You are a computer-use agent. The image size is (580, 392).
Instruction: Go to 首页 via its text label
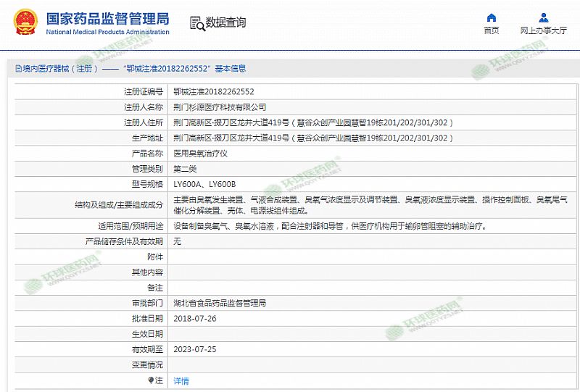coord(492,30)
